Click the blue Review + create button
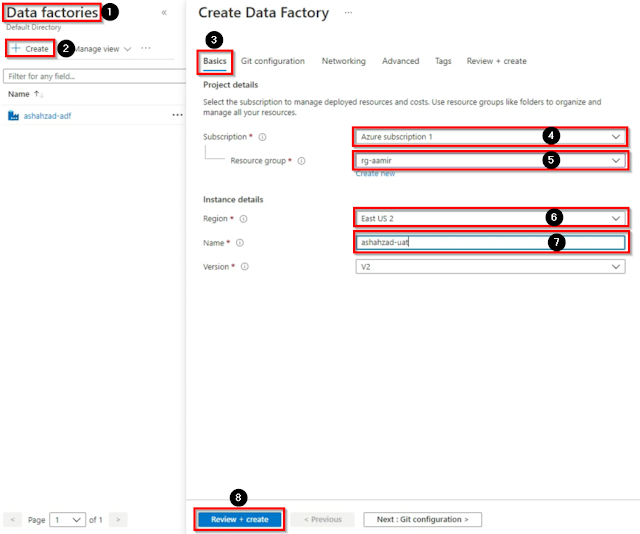Viewport: 640px width, 534px height. 240,519
